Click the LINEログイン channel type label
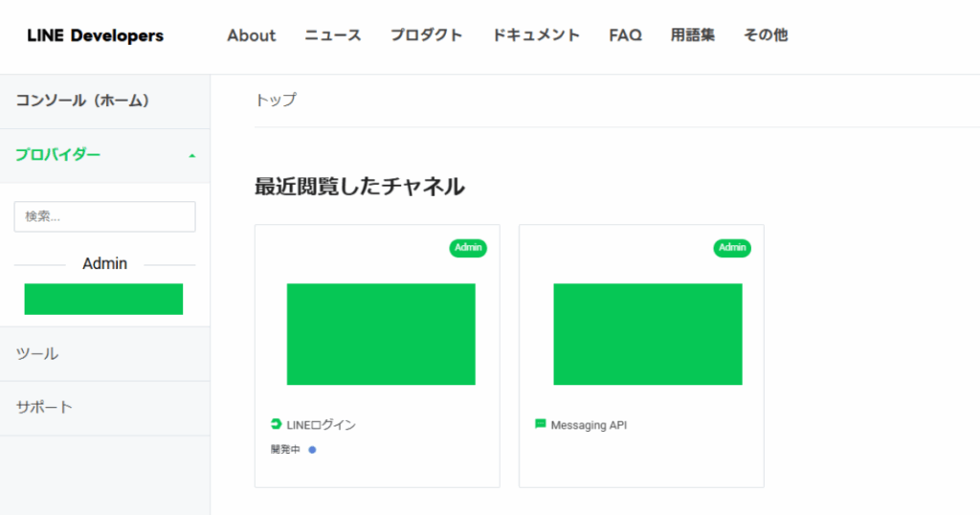This screenshot has height=515, width=980. pos(322,426)
